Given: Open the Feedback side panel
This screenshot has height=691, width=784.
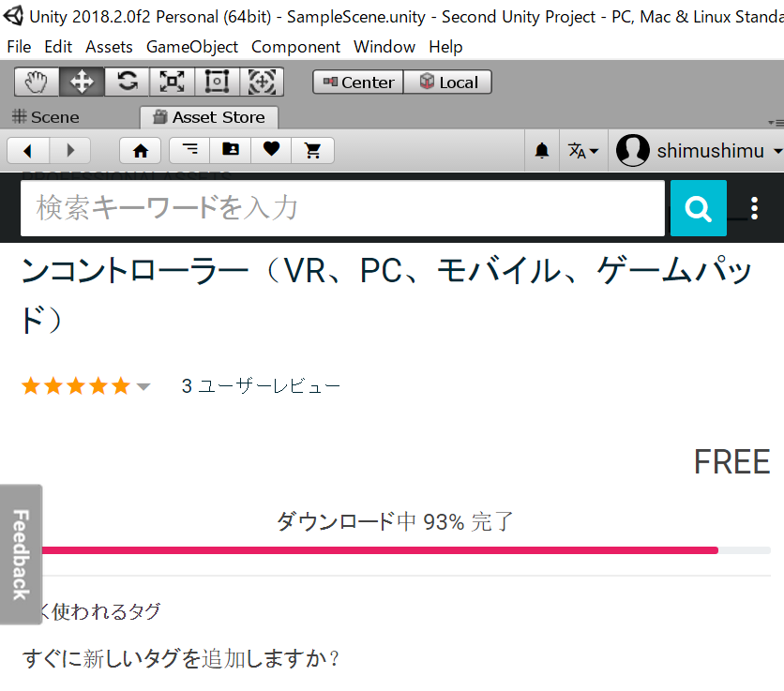Looking at the screenshot, I should coord(21,554).
